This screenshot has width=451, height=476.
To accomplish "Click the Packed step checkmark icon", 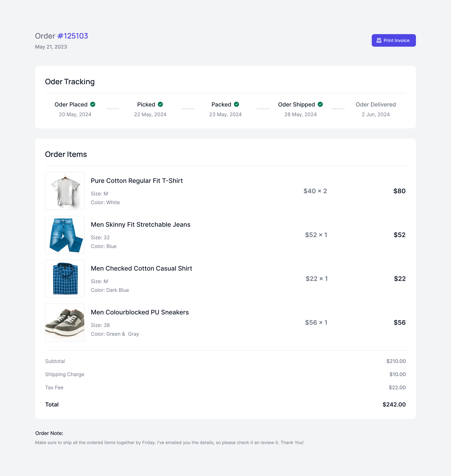I will 237,104.
